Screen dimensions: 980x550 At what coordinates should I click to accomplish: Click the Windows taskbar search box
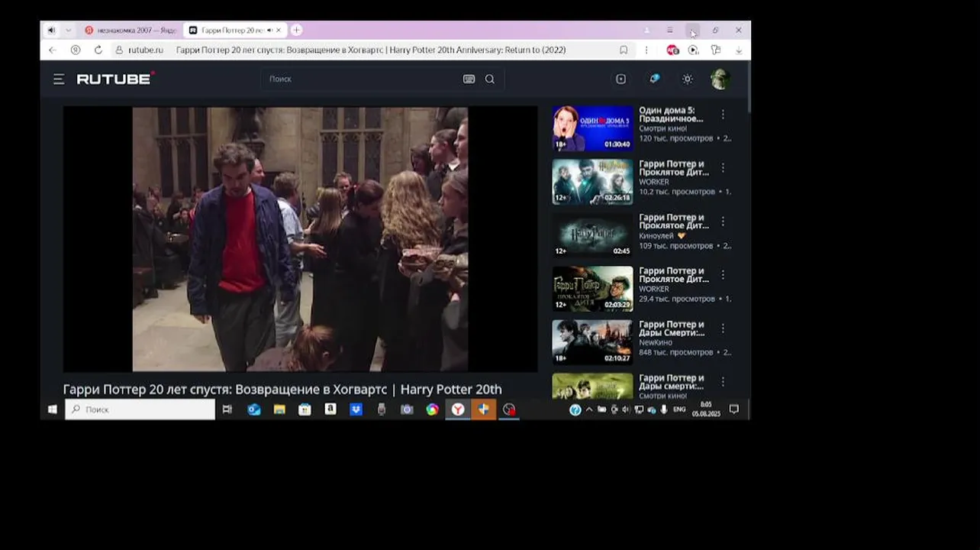(140, 409)
